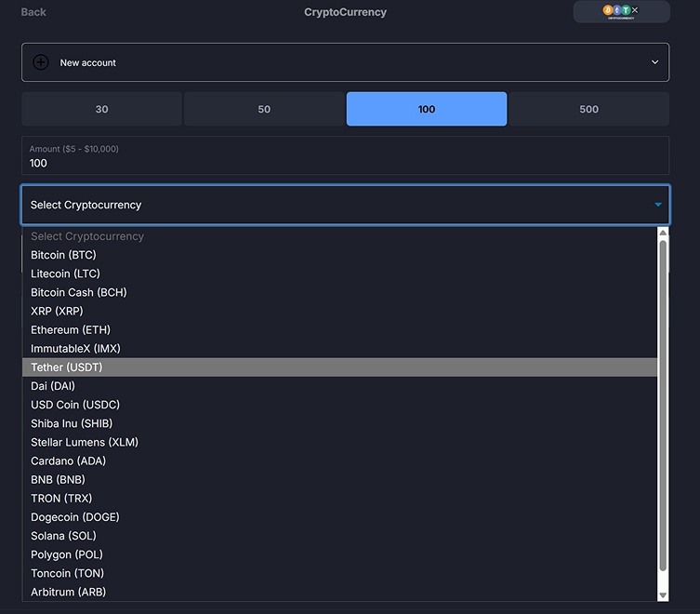
Task: Pick Cardano (ADA) option
Action: pyautogui.click(x=339, y=461)
